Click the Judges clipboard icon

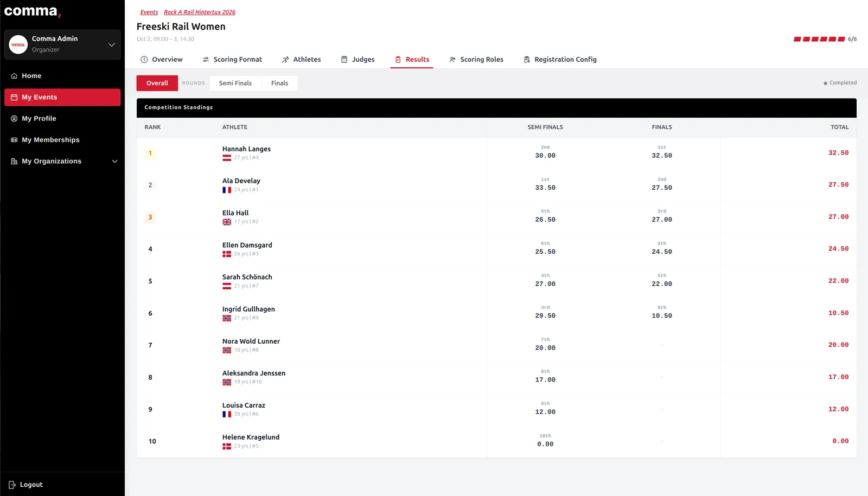click(344, 60)
